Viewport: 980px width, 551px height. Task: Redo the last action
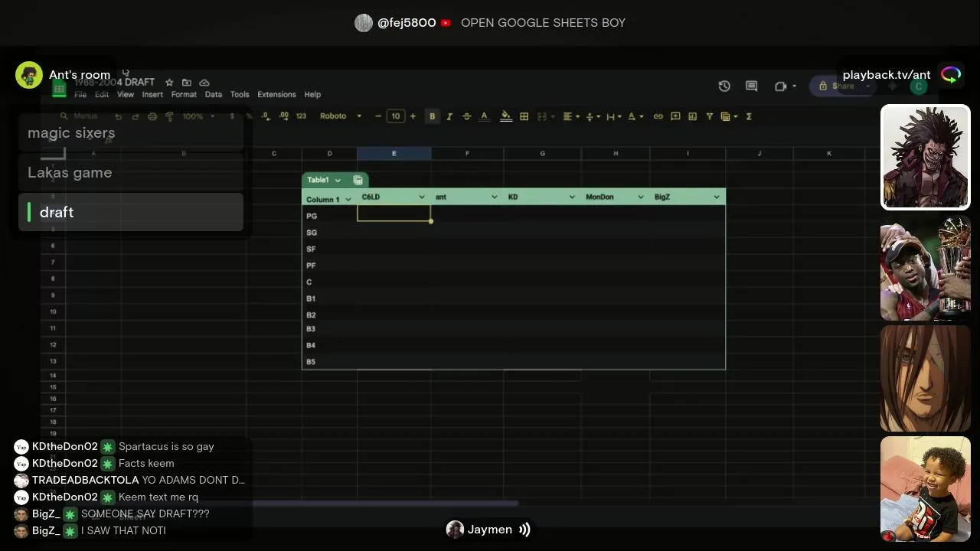pos(136,116)
